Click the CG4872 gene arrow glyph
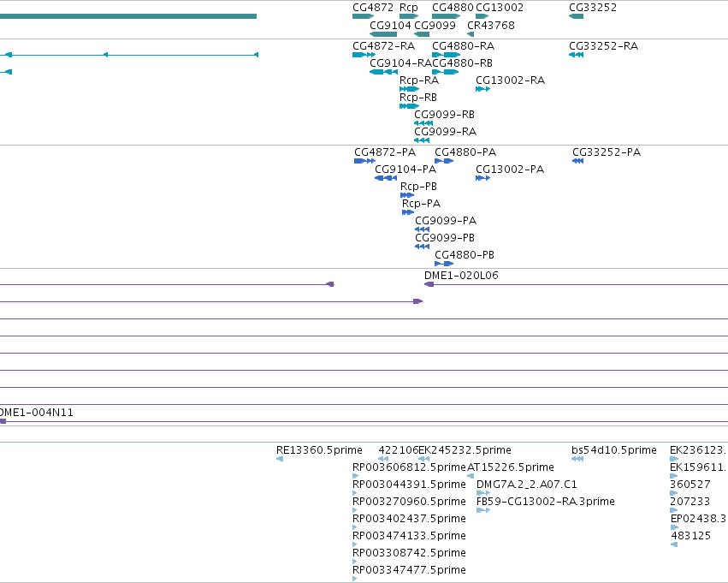 [363, 16]
